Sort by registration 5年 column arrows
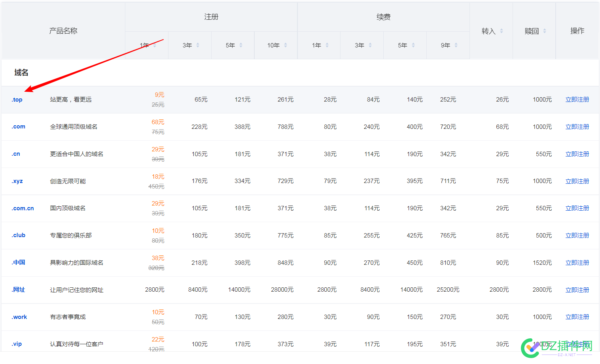Image resolution: width=600 pixels, height=364 pixels. click(x=241, y=45)
